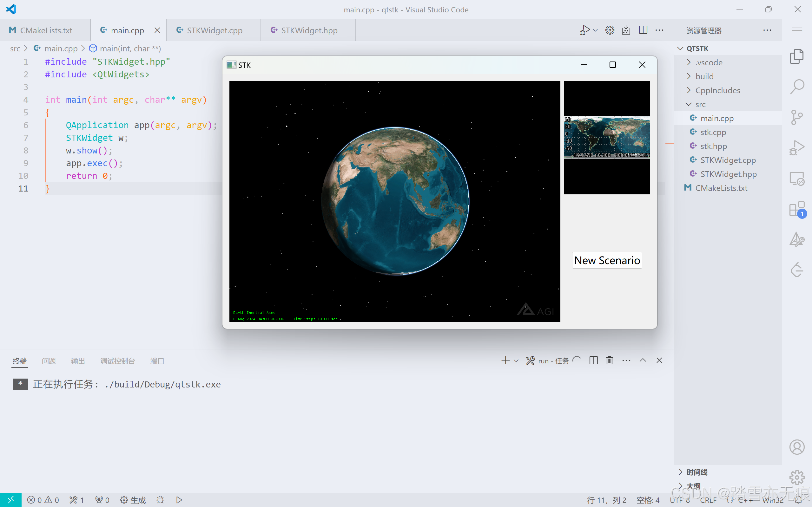Click the 2D world map view in STK window

pos(607,138)
